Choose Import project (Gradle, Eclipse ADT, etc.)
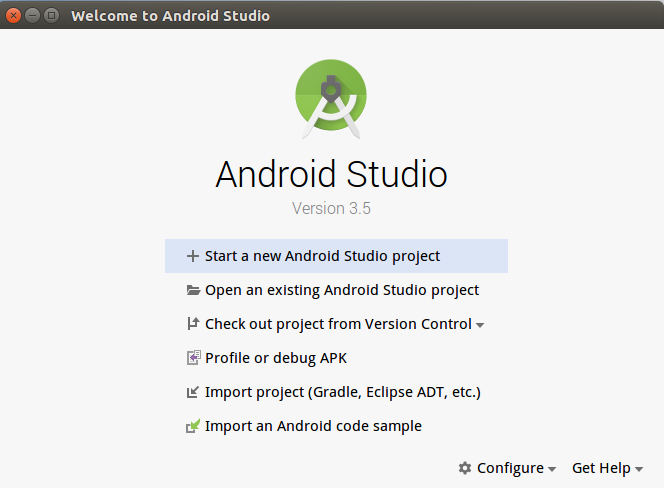Screen dimensions: 664x488 334,392
